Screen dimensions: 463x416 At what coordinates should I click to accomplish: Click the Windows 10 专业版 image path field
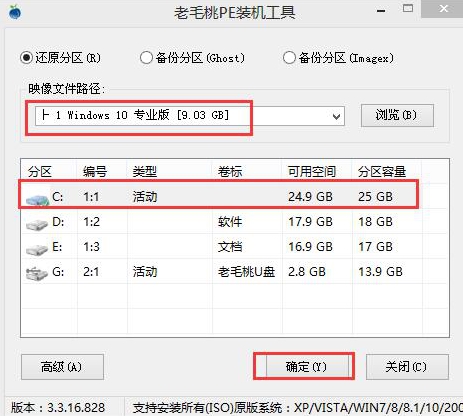[190, 116]
